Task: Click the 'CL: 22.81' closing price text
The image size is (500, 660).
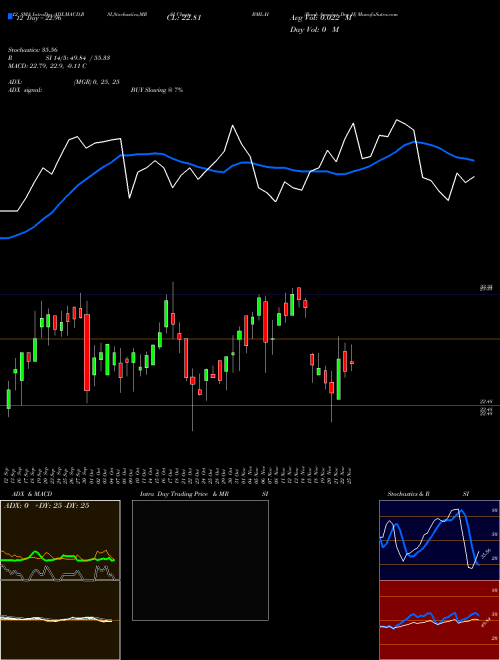Action: (184, 18)
